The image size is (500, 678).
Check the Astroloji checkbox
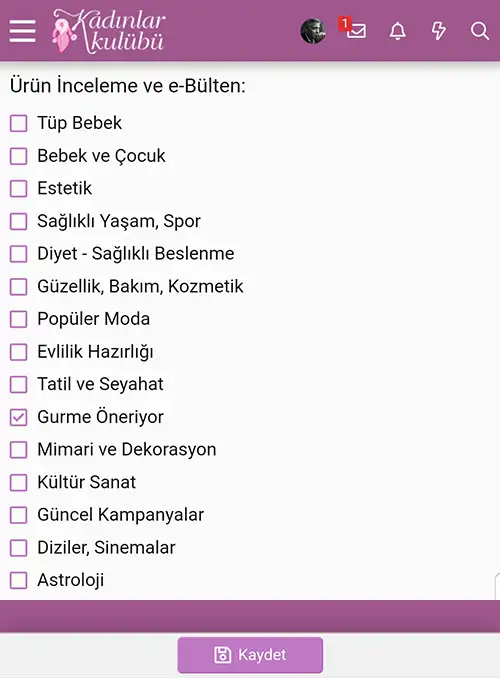(19, 580)
